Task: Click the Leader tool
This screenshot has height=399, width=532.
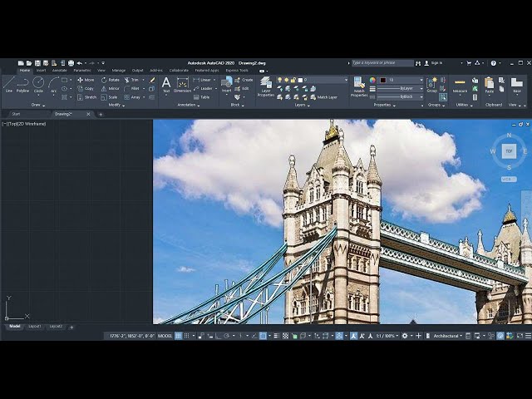Action: click(203, 89)
